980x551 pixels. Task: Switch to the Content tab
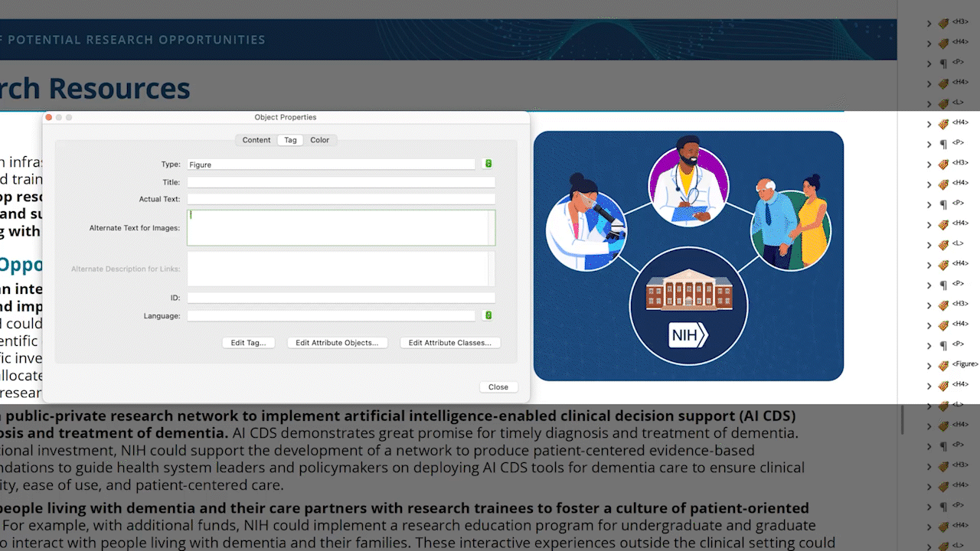256,140
